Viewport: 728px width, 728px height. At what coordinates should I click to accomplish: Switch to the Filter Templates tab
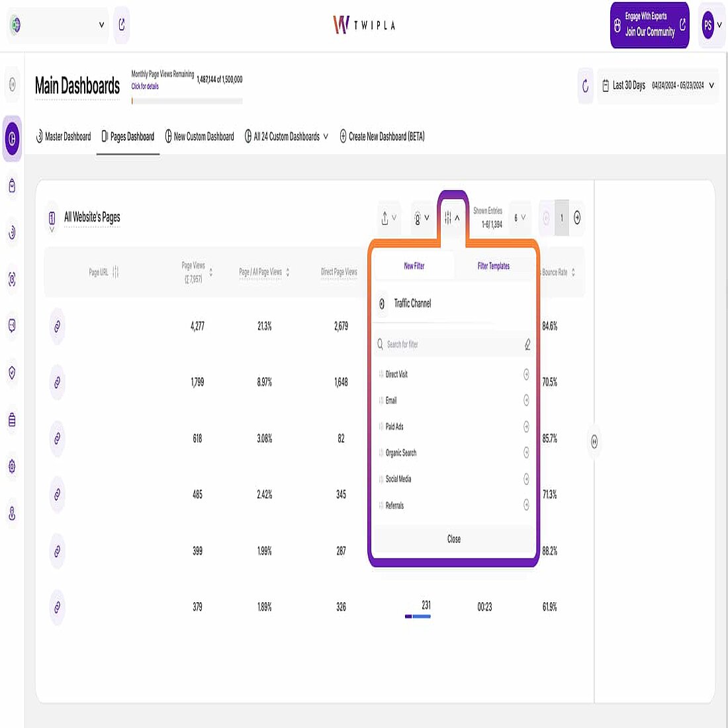(x=494, y=266)
